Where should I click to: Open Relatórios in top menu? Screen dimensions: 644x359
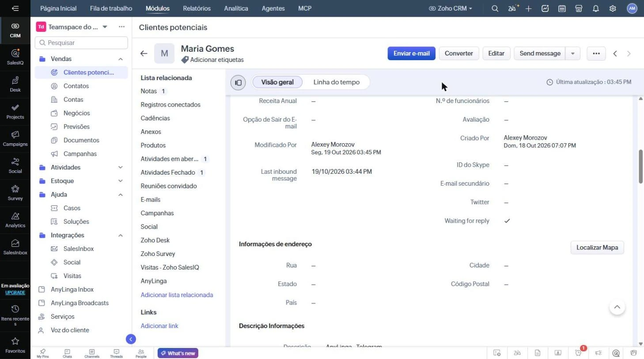coord(197,8)
